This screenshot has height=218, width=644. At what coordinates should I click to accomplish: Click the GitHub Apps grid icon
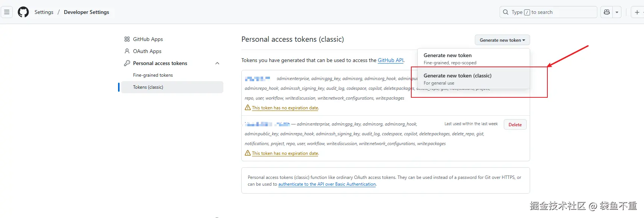tap(127, 39)
